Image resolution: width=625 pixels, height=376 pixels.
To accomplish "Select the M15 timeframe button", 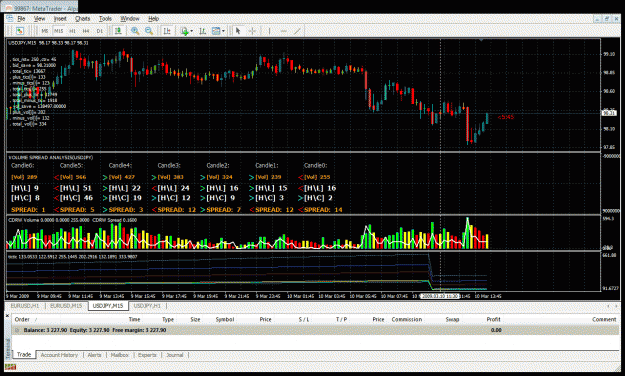I will coord(59,31).
